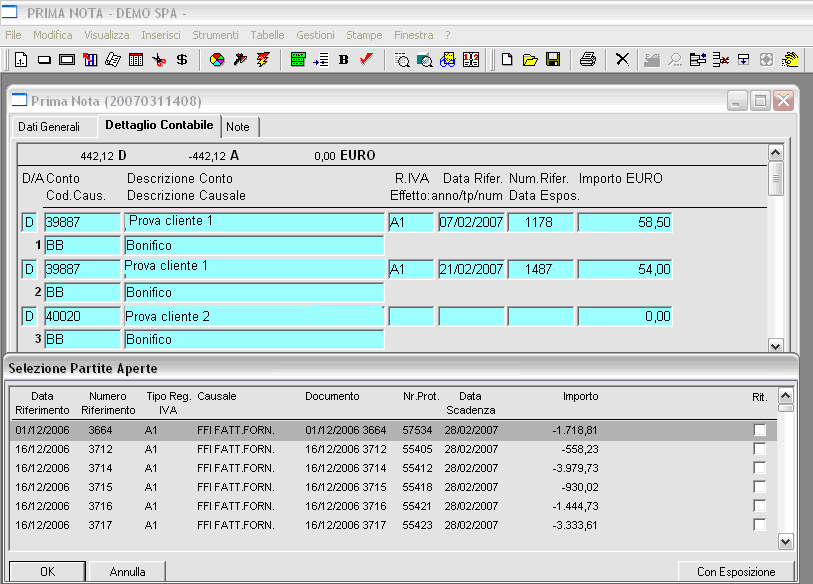This screenshot has width=813, height=584.
Task: Tick the Rit. checkbox for row 3717
Action: [760, 525]
